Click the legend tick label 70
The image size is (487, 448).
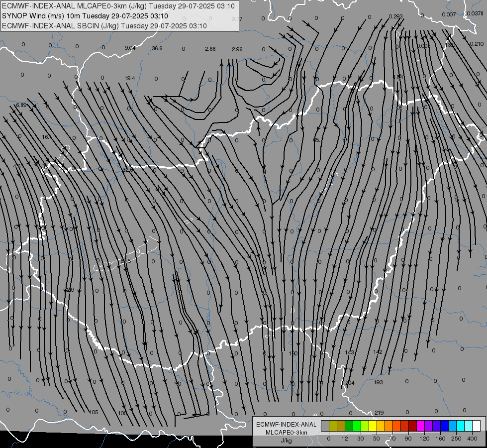click(392, 439)
